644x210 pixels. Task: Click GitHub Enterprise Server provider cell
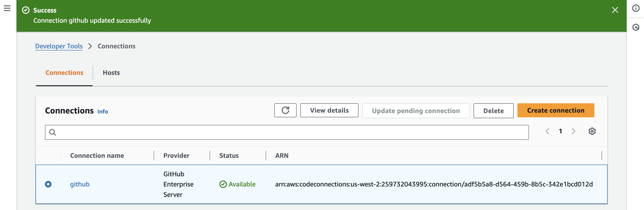[178, 184]
